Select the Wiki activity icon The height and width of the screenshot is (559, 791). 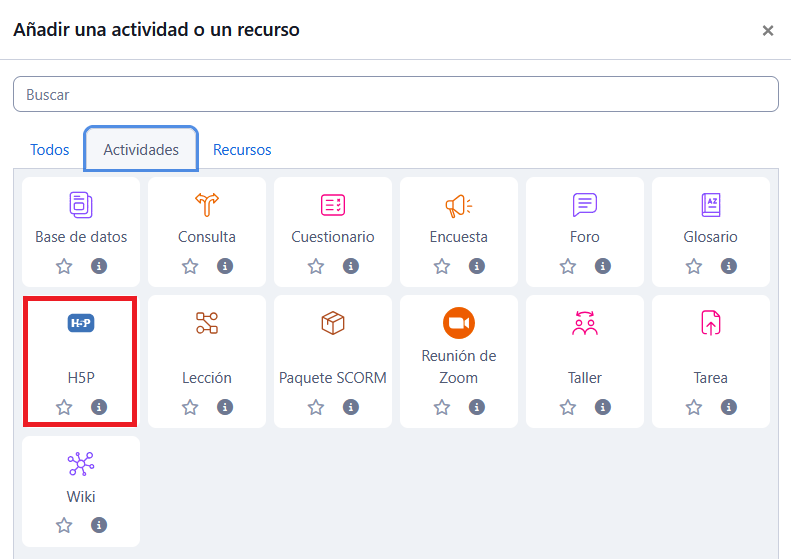point(81,464)
